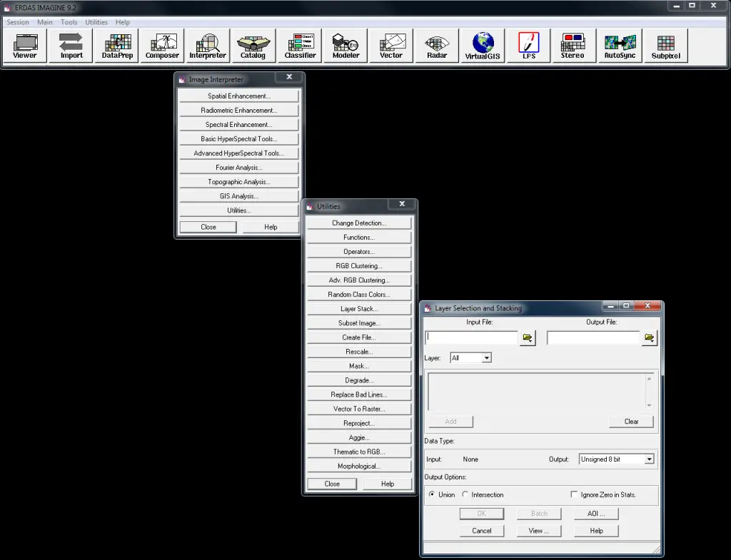This screenshot has width=731, height=560.
Task: Click the Input File text field
Action: [x=471, y=337]
